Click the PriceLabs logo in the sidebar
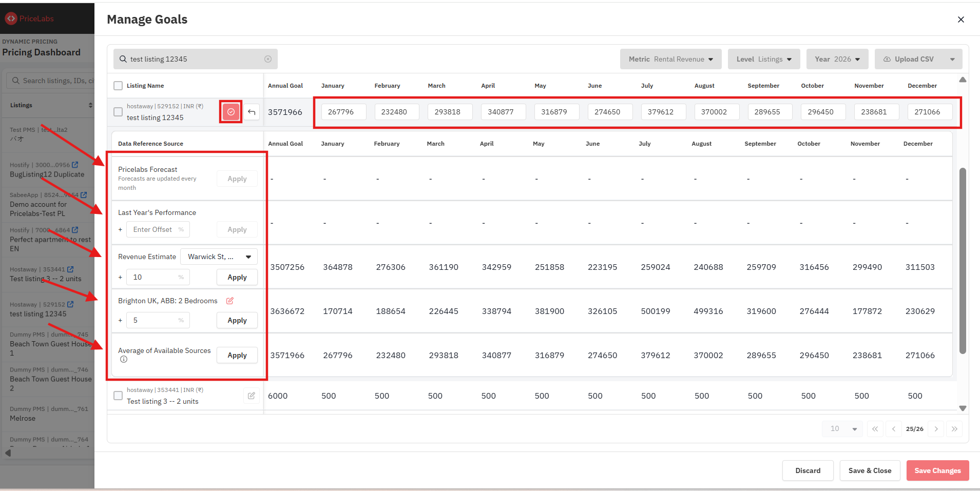This screenshot has height=491, width=980. coord(29,18)
